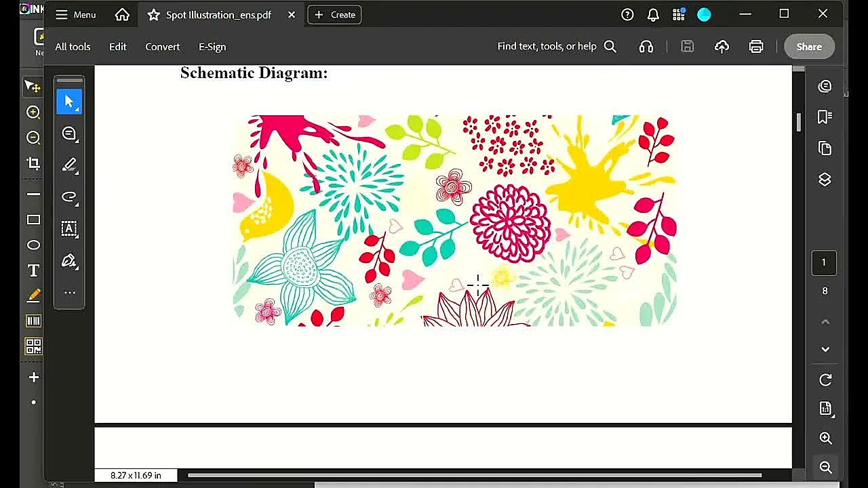Image resolution: width=868 pixels, height=488 pixels.
Task: Open the page display settings dropdown
Action: point(825,409)
